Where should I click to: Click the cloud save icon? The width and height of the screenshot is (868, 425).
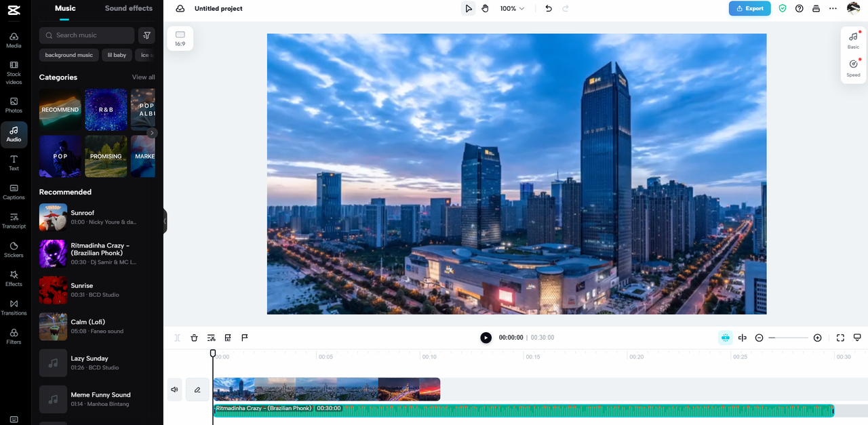click(x=180, y=9)
